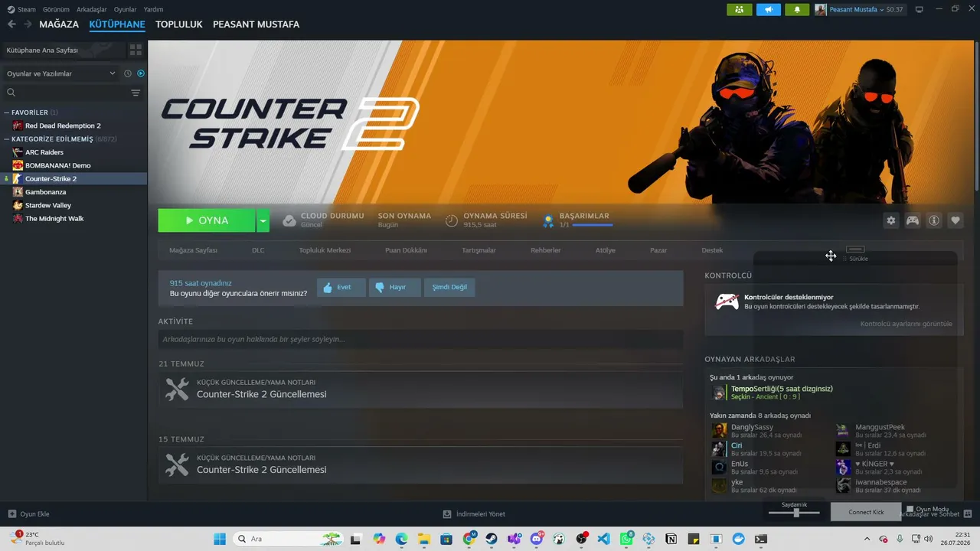Screen dimensions: 980x551
Task: Select ARC Raiders in library
Action: [44, 152]
